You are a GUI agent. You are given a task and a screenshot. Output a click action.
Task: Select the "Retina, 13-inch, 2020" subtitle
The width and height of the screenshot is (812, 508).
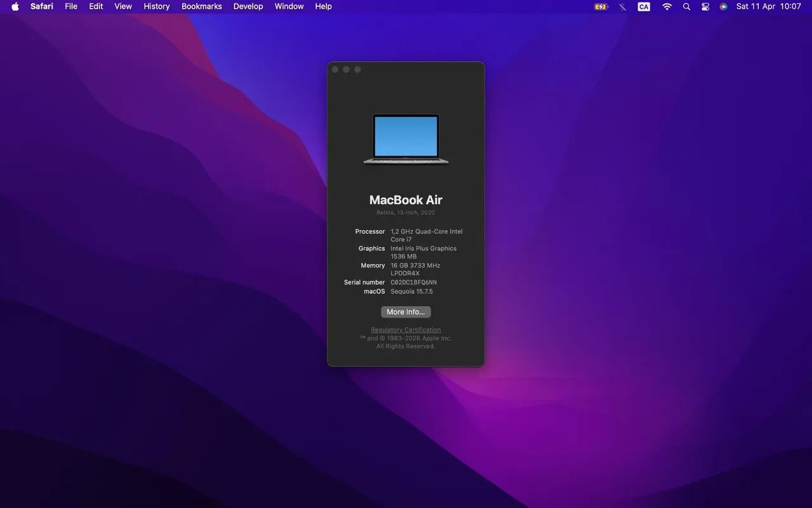point(406,213)
